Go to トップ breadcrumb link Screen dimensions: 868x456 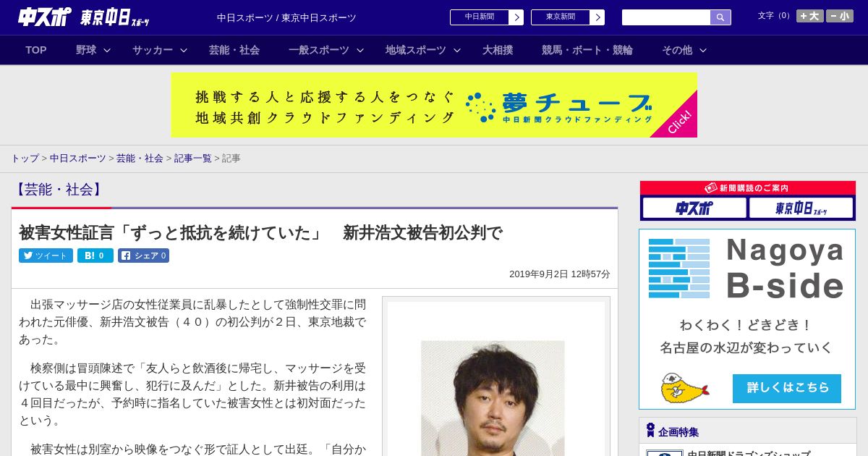click(x=25, y=158)
